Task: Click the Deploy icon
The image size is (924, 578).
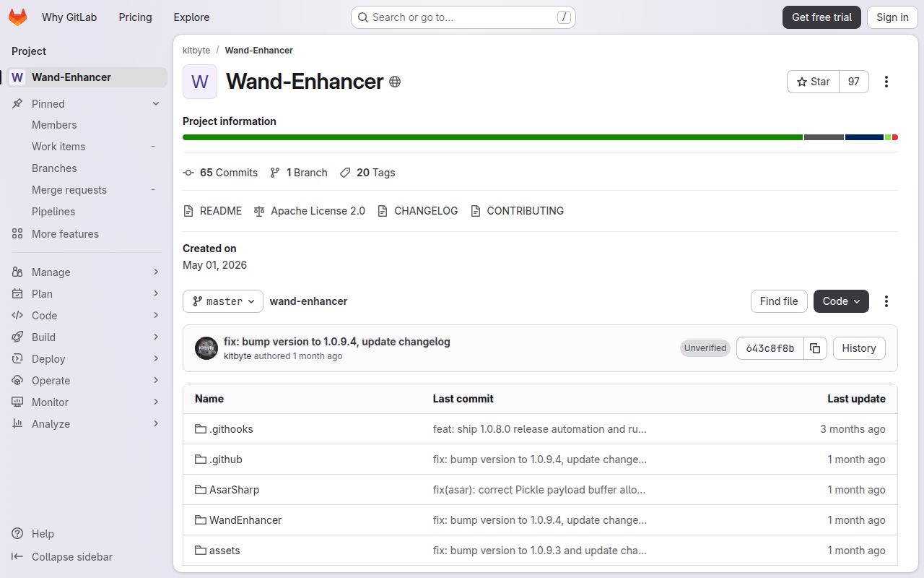Action: 17,359
